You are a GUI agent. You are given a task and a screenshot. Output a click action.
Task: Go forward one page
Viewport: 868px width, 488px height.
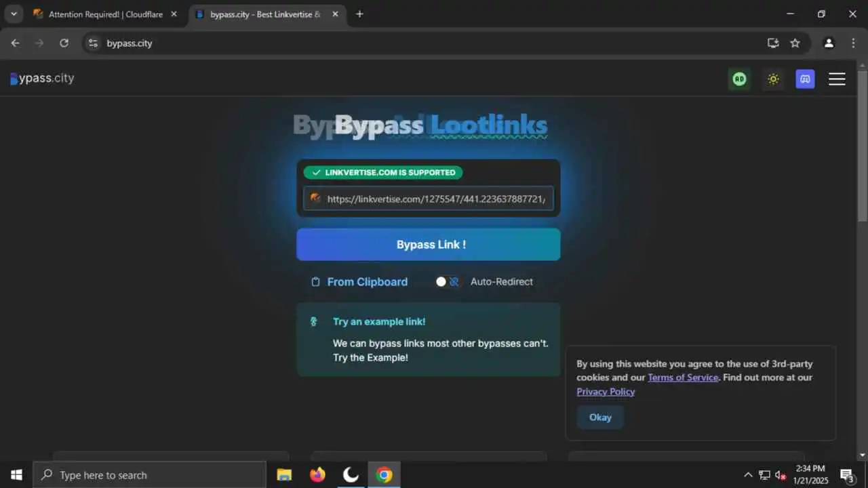coord(39,43)
